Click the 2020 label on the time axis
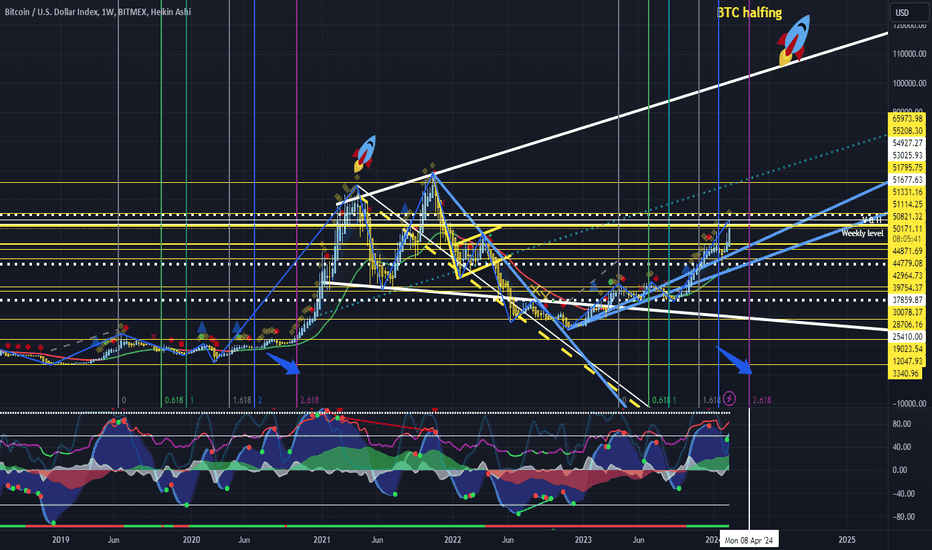The height and width of the screenshot is (550, 932). click(x=191, y=540)
